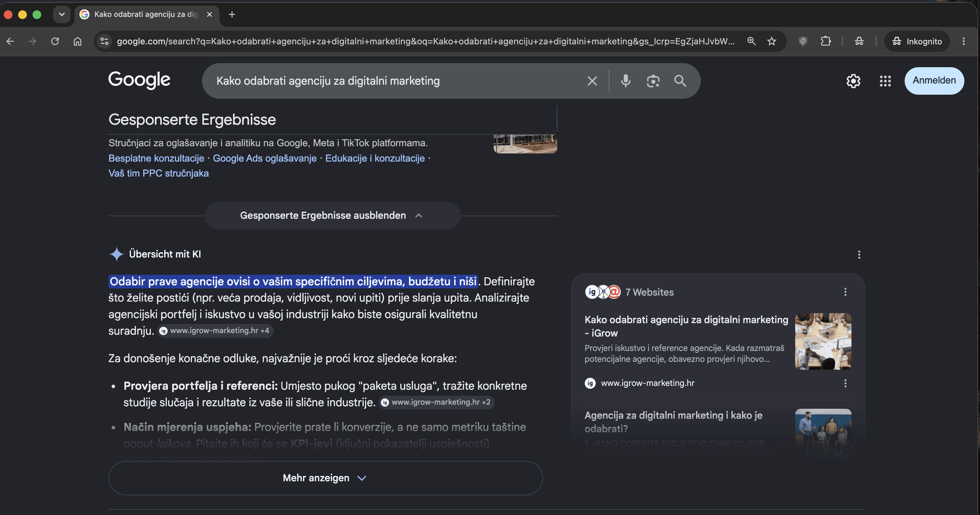This screenshot has width=980, height=515.
Task: Click the 7 Websites favicon cluster
Action: tap(603, 292)
